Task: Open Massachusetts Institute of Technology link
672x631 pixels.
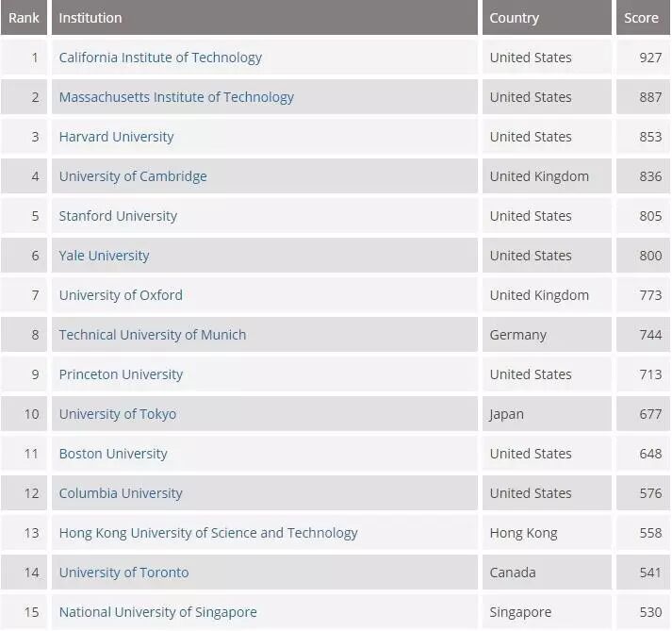Action: 176,97
